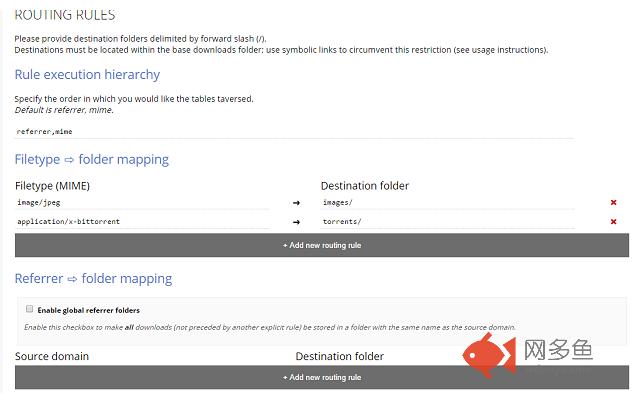Click the arrow beside application/x-bittorrent
The width and height of the screenshot is (640, 400).
coord(296,221)
